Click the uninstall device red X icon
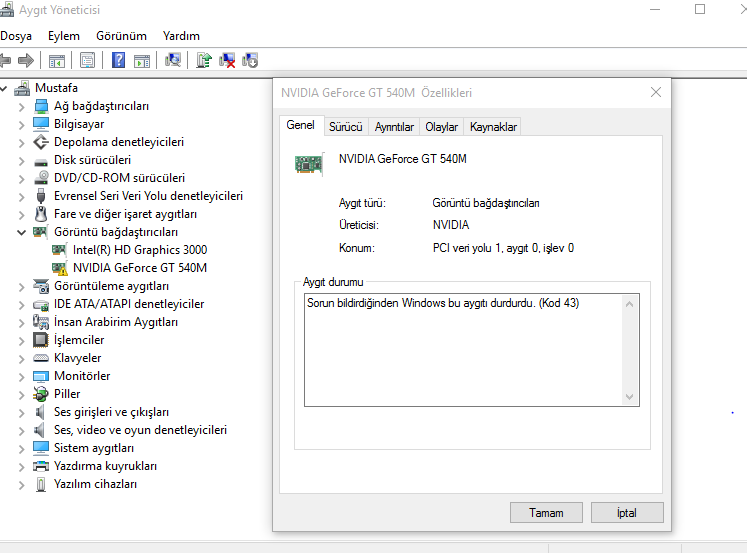The image size is (747, 553). pos(228,60)
